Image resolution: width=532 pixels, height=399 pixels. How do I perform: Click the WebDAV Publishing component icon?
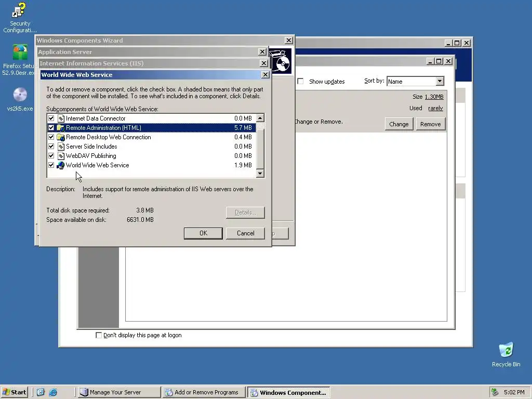click(x=61, y=156)
